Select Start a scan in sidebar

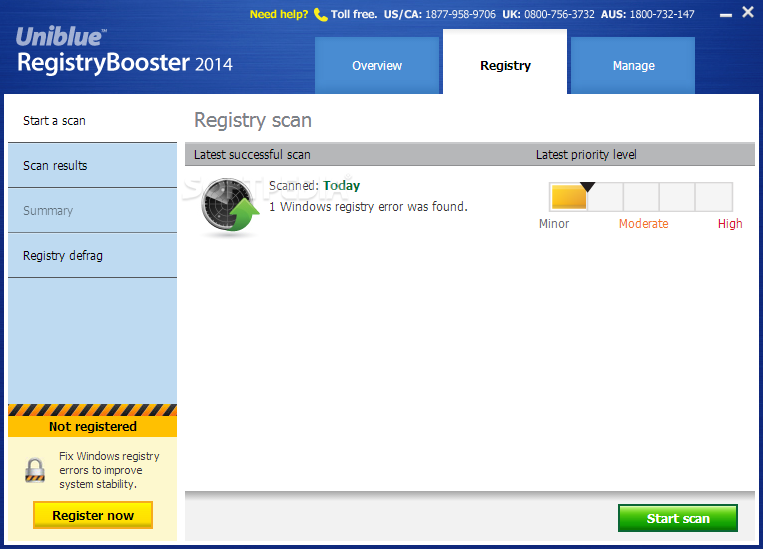click(92, 121)
